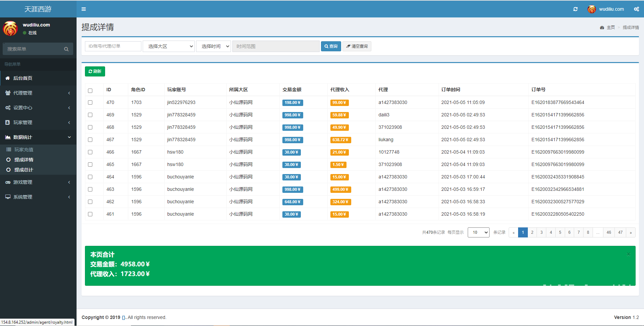Click the gamepad icon beside 游戏管理
644x326 pixels.
click(x=8, y=182)
